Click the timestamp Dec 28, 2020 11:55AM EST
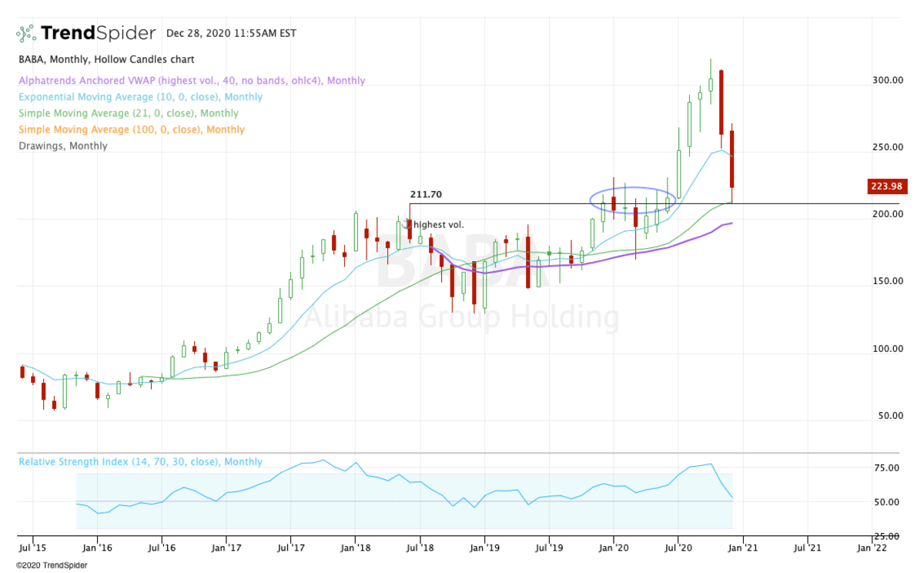The height and width of the screenshot is (573, 924). 230,33
